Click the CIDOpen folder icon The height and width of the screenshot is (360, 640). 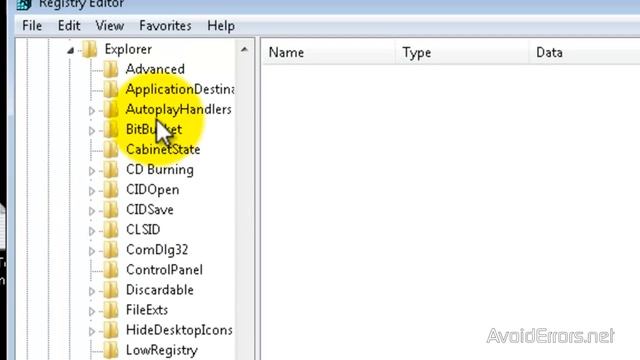[x=111, y=189]
